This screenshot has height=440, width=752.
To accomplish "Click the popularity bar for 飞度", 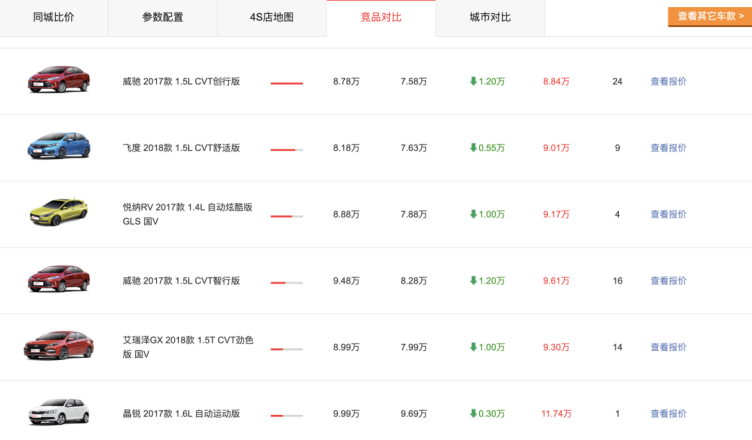I will click(287, 150).
